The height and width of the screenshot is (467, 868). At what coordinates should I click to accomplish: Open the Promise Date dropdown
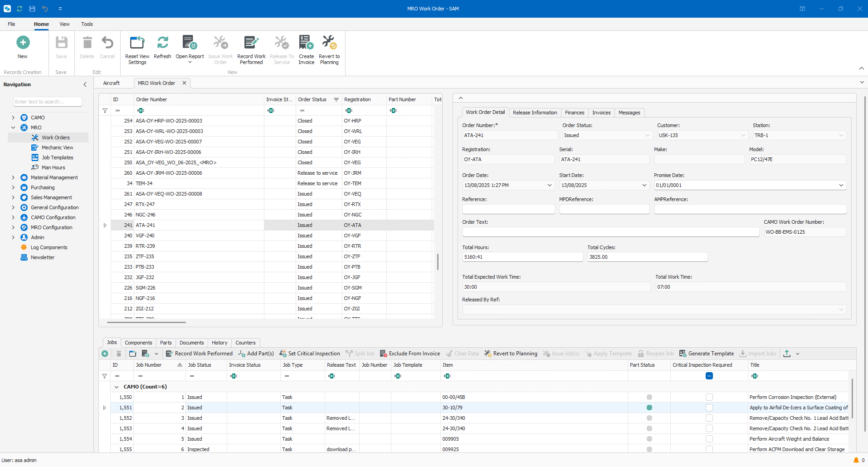(x=841, y=185)
